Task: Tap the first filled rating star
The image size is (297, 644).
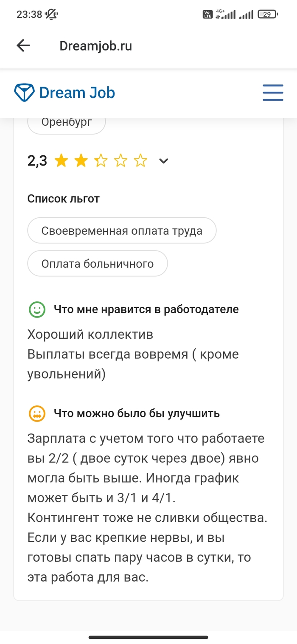Action: click(x=62, y=161)
